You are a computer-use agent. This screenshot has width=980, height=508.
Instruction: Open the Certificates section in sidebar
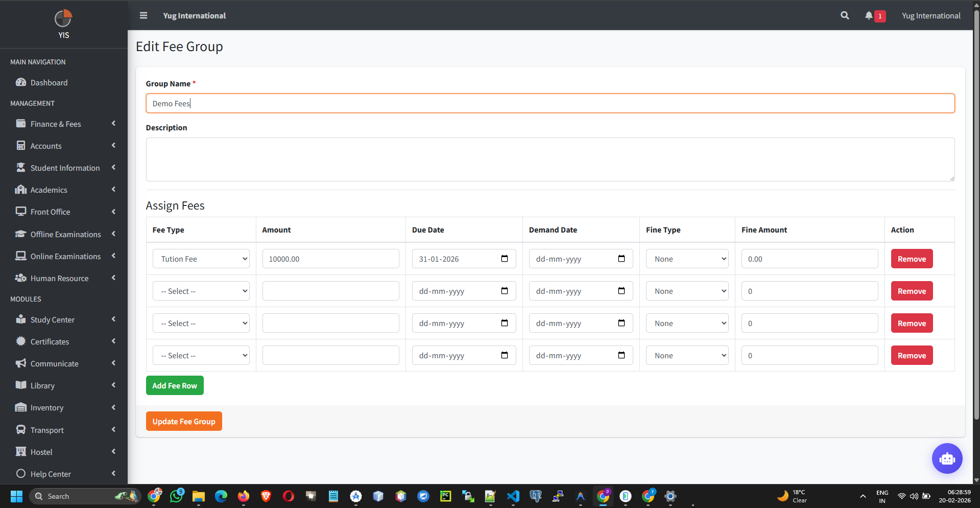[50, 341]
